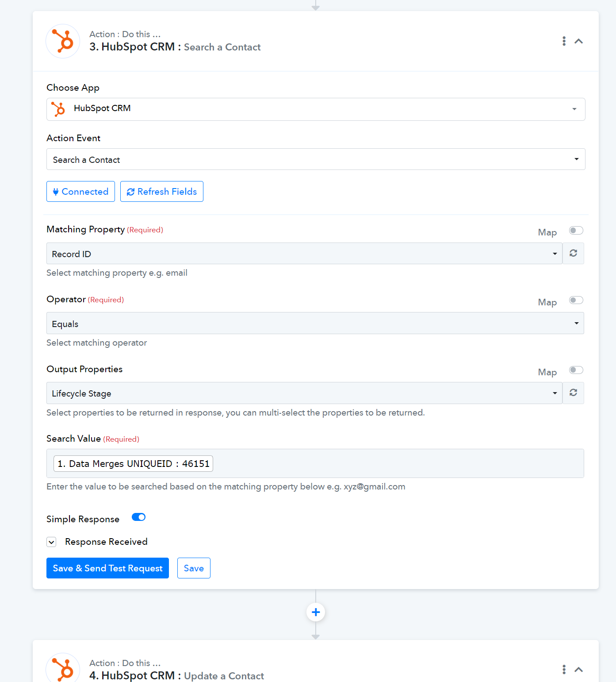Open the Choose App dropdown
The image size is (616, 682).
(x=316, y=109)
